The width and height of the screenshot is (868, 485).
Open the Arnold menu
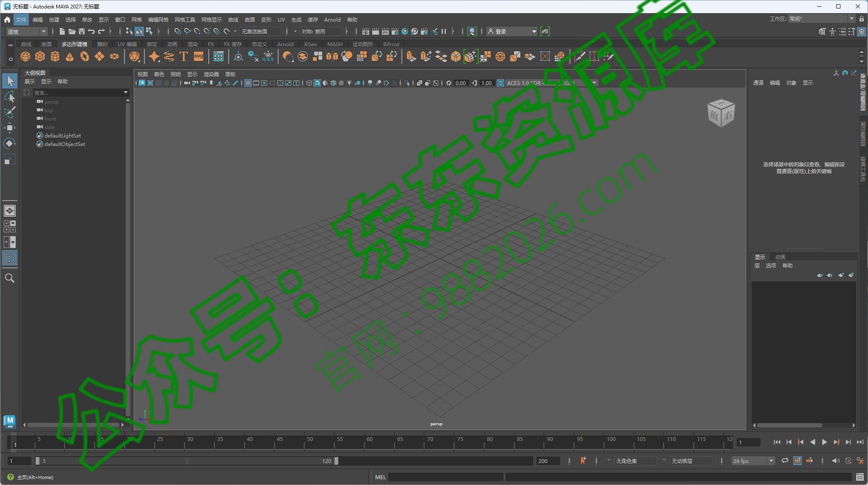pyautogui.click(x=332, y=19)
